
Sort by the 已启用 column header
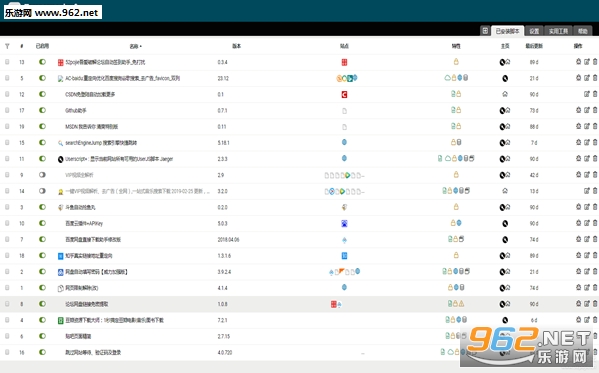42,46
